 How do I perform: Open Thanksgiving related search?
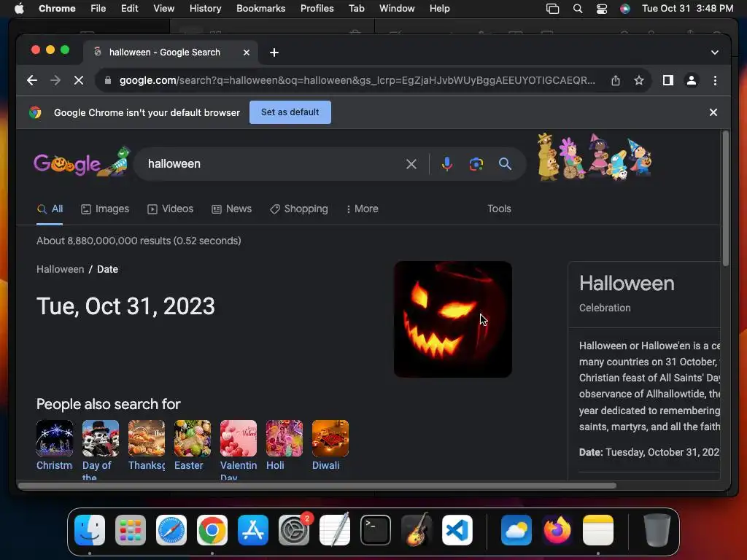(147, 446)
